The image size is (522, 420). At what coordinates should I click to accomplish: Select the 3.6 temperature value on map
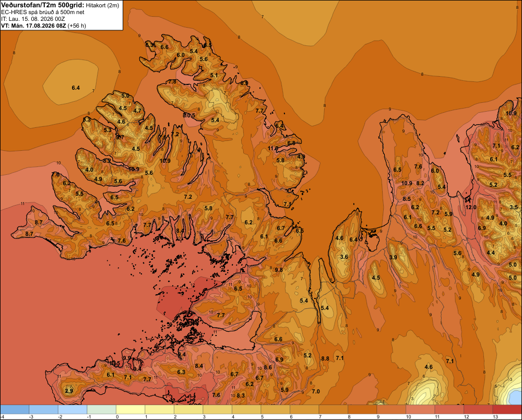point(344,257)
